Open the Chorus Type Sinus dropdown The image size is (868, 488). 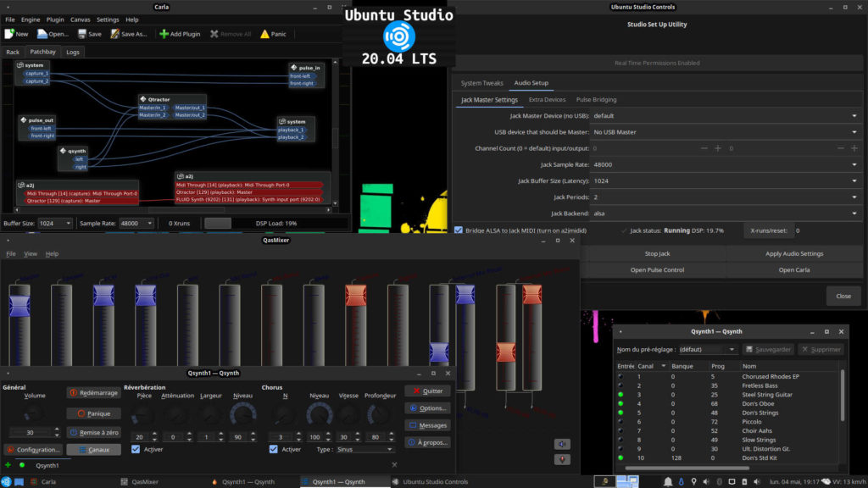(x=365, y=449)
